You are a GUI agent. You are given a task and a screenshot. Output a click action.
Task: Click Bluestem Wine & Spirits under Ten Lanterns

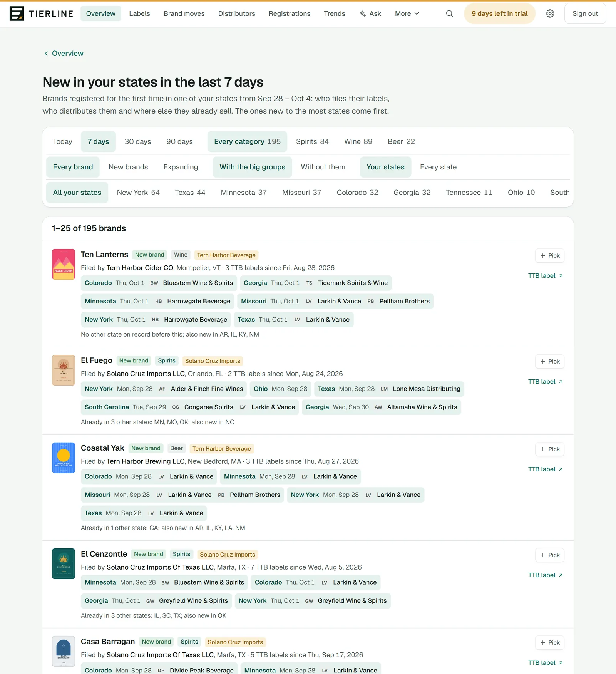click(198, 283)
